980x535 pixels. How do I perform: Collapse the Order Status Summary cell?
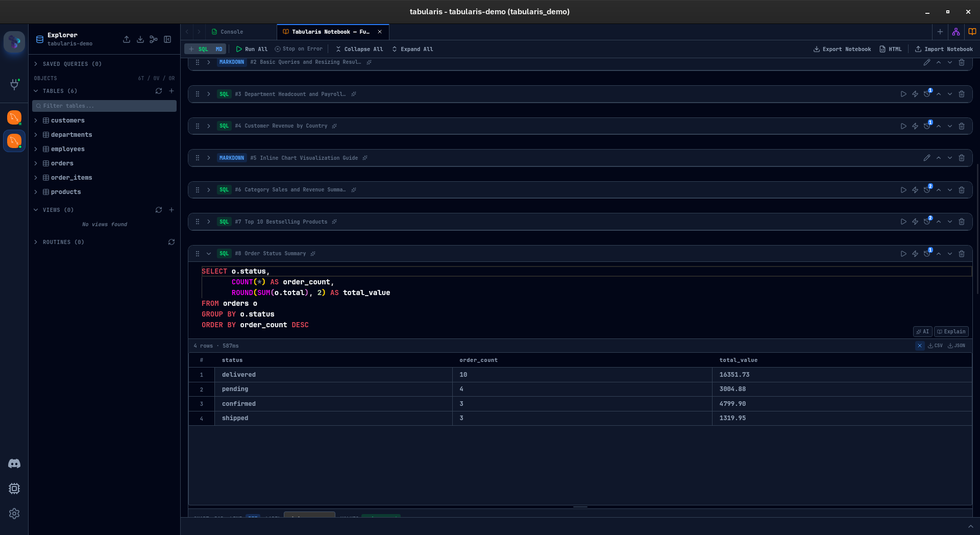point(209,254)
